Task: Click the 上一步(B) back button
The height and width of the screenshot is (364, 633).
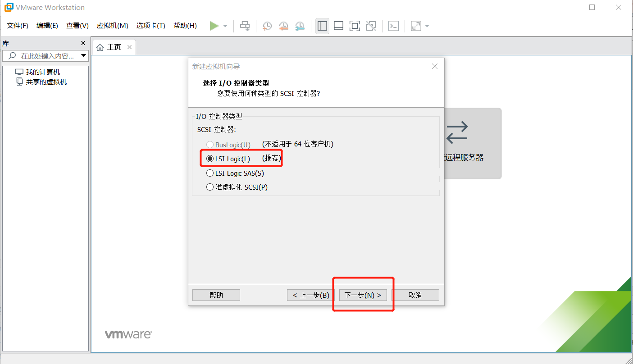Action: (311, 295)
